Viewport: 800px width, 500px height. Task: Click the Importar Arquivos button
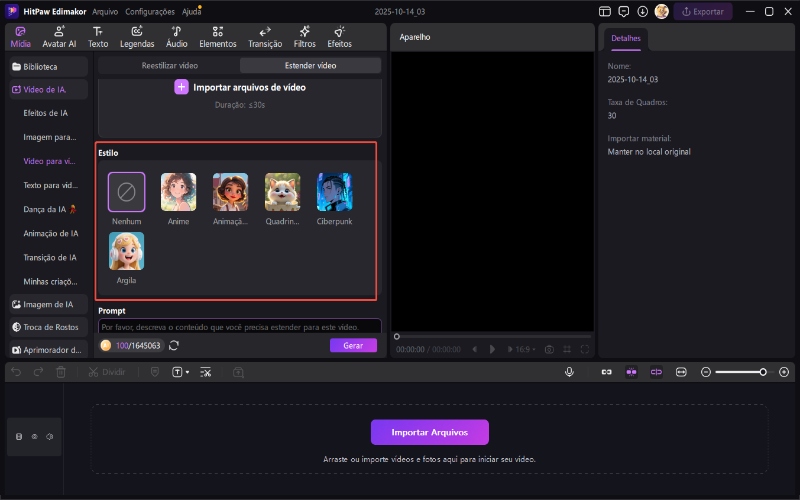click(430, 432)
